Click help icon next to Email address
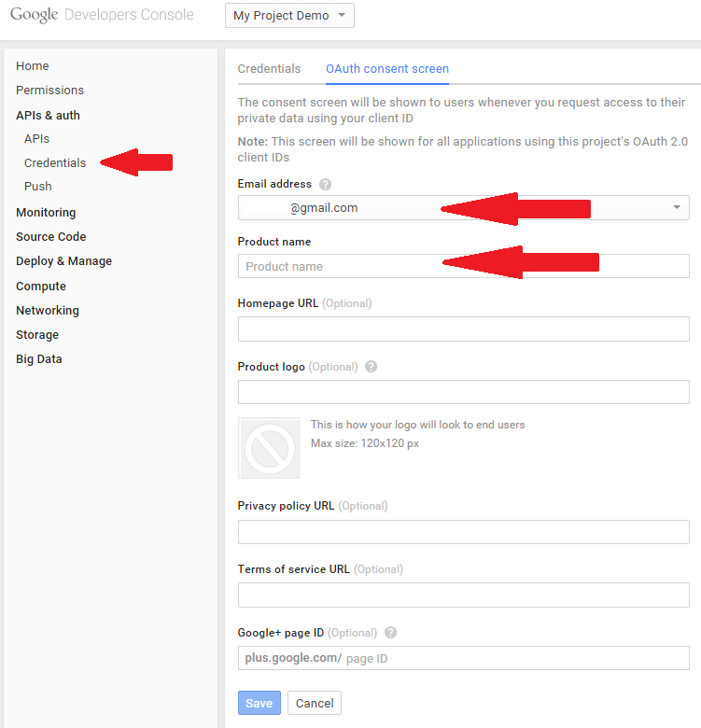The height and width of the screenshot is (728, 701). click(x=325, y=184)
